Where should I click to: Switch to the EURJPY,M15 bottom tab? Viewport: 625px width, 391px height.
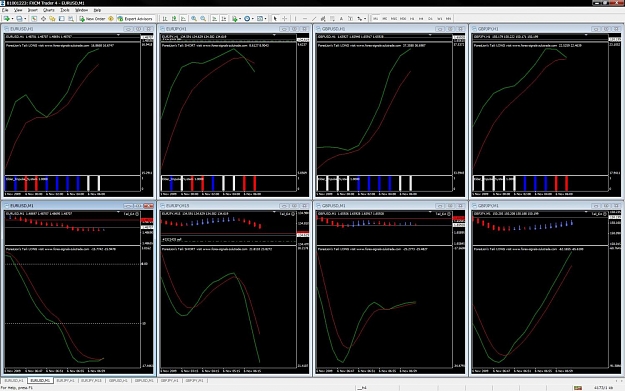(91, 381)
